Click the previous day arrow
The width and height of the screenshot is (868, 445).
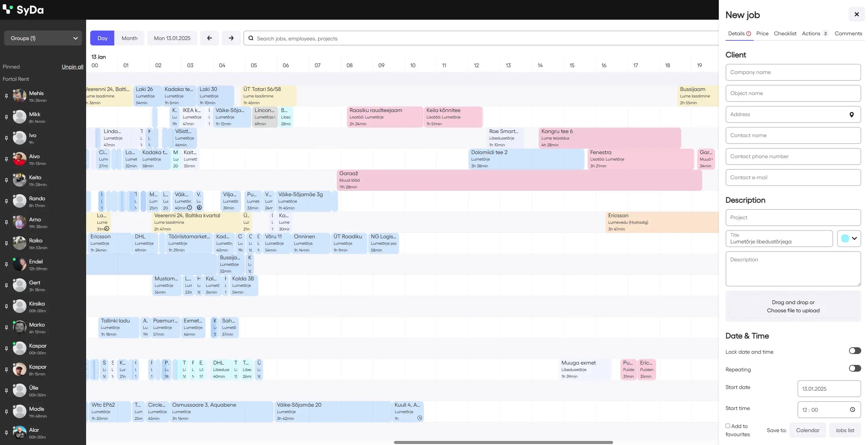[209, 38]
